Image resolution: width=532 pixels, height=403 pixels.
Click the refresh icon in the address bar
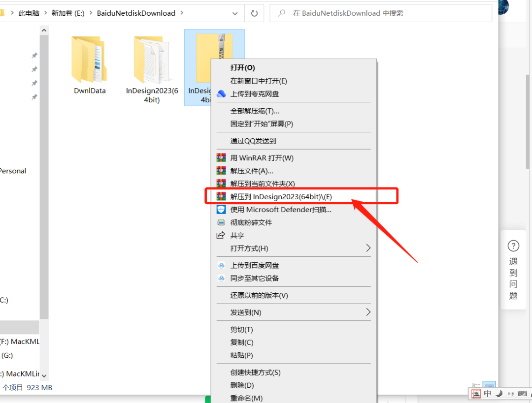pos(254,13)
